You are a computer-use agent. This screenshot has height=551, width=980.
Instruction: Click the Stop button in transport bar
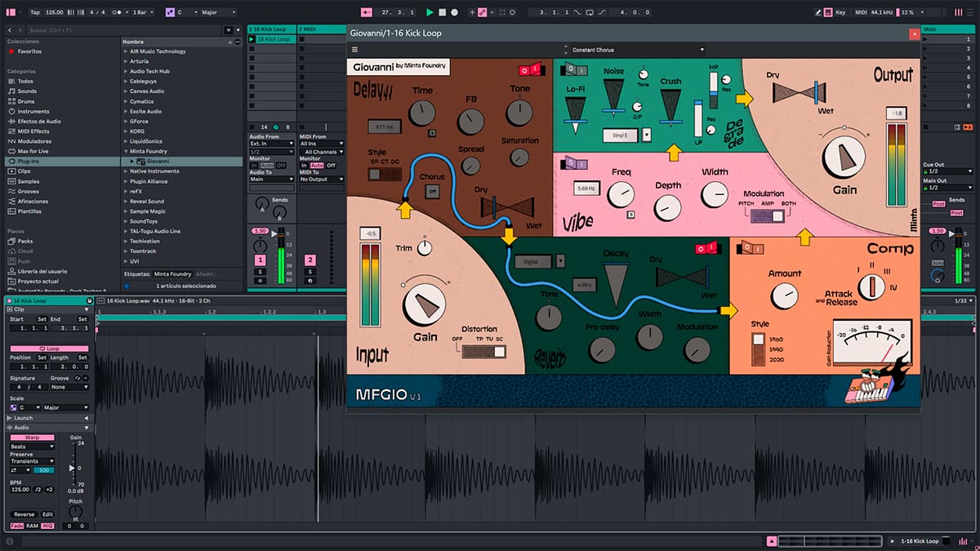443,12
